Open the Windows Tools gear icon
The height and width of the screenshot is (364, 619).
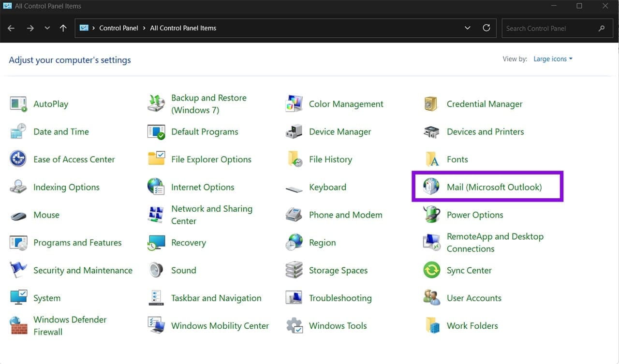pos(294,326)
